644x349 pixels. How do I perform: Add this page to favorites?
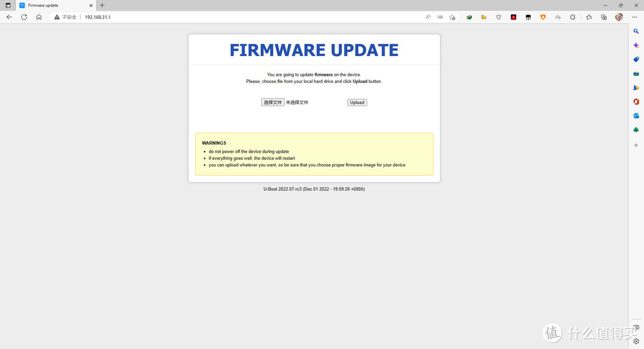[x=453, y=17]
